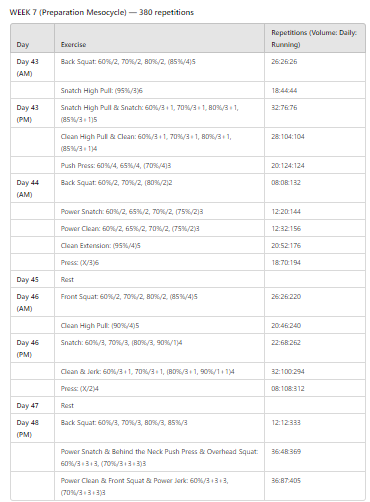Click the Push Press exercise cell
Image resolution: width=370 pixels, height=502 pixels.
coord(160,165)
